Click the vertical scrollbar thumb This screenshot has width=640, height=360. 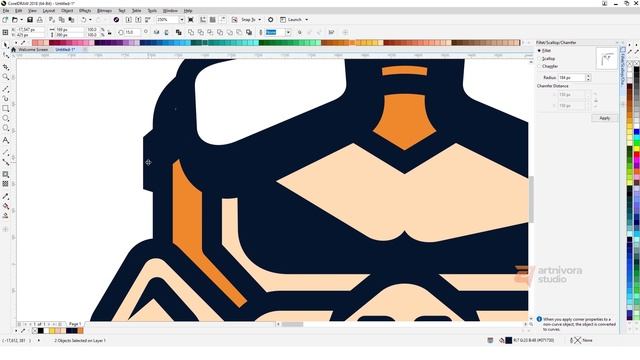point(531,199)
